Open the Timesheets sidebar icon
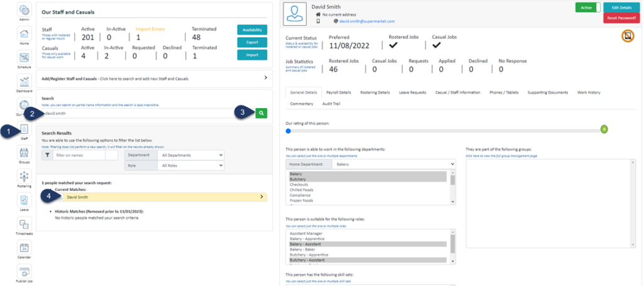Screen dimensions: 644x286 25,224
